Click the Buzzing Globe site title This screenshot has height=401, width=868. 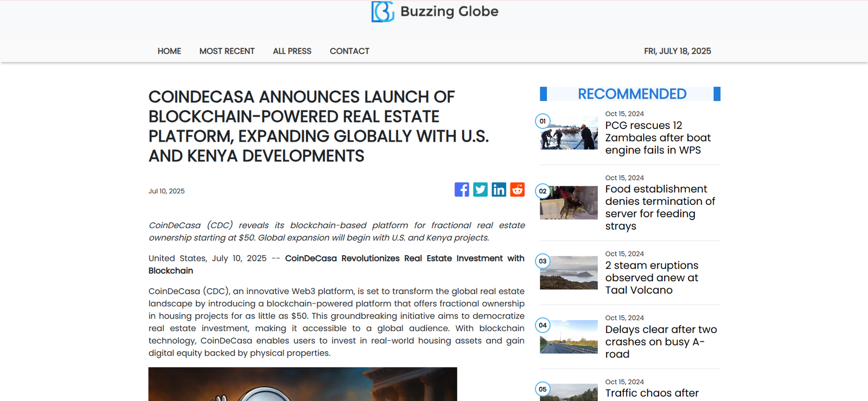coord(449,11)
